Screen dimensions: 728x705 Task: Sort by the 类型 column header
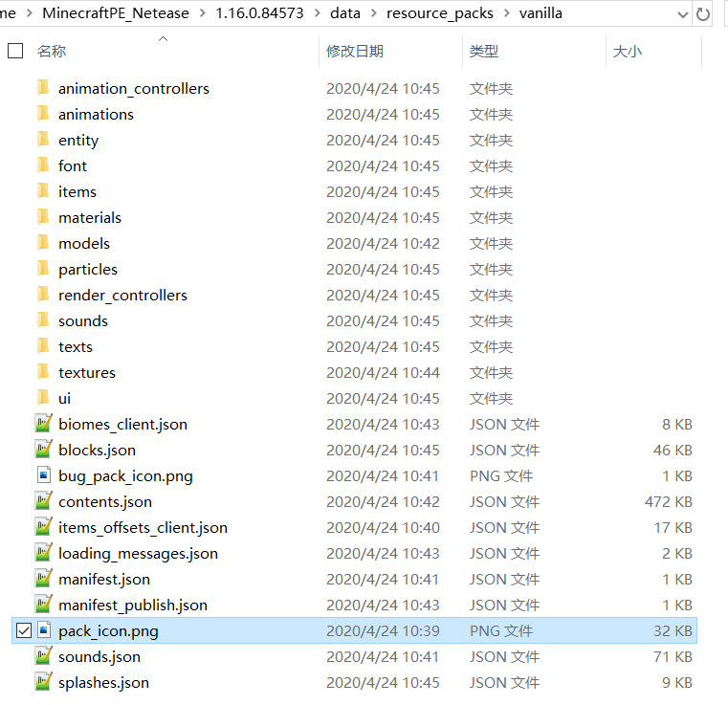(484, 51)
